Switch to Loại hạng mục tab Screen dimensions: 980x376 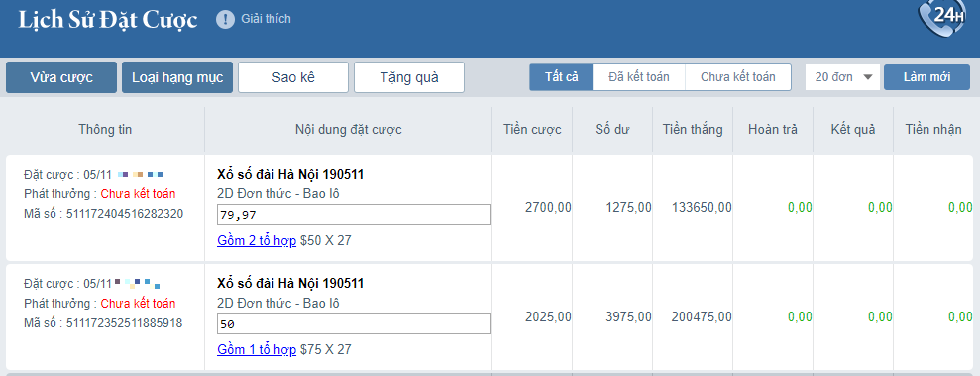[x=177, y=77]
